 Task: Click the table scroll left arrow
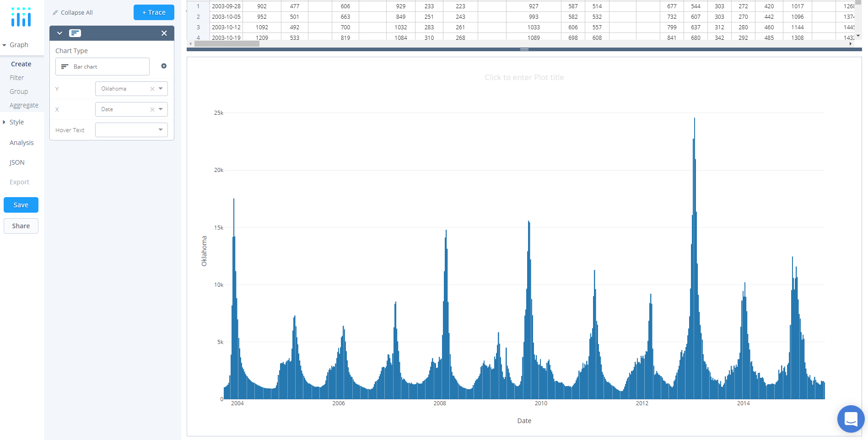coord(190,44)
